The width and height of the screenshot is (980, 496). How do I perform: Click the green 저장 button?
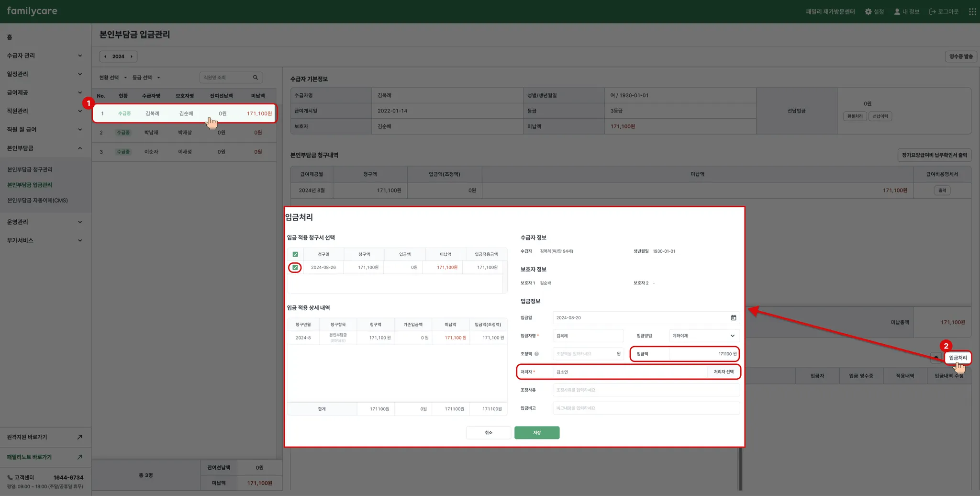536,433
